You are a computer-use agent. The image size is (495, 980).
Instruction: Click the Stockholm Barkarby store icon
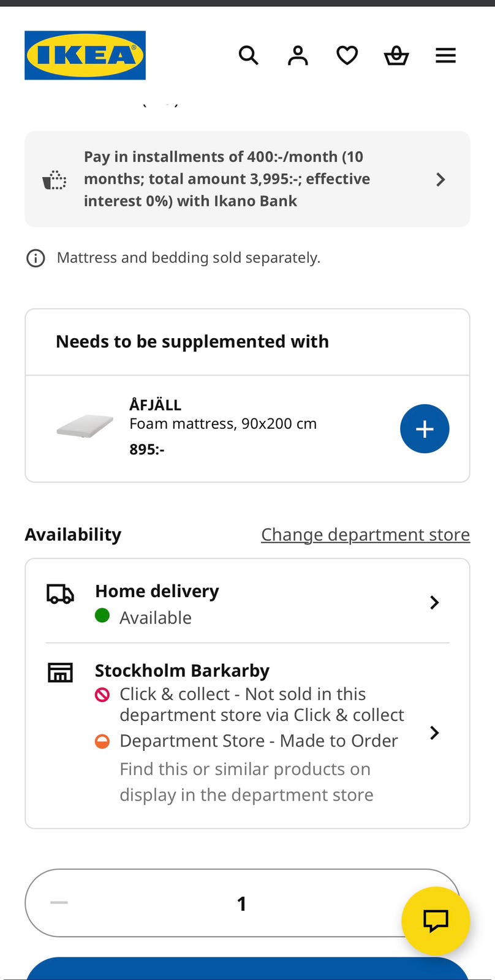60,673
